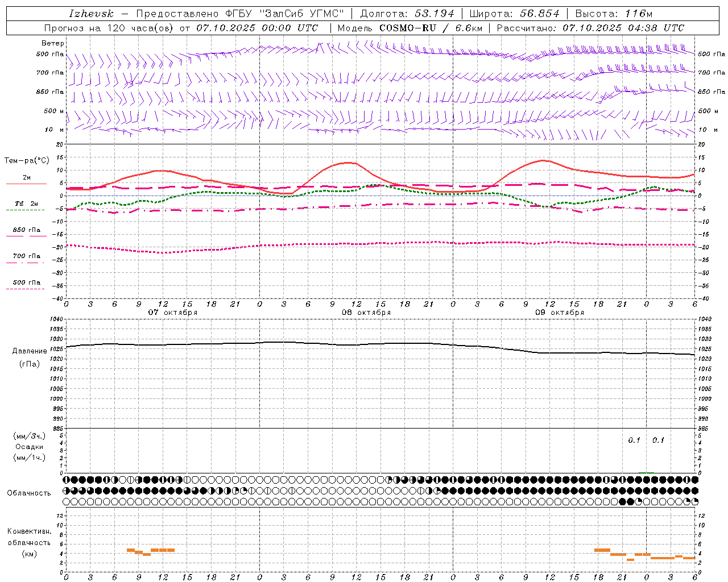Screen dimensions: 728x582
Task: Click the 'Давление' pressure panel label
Action: click(x=30, y=351)
